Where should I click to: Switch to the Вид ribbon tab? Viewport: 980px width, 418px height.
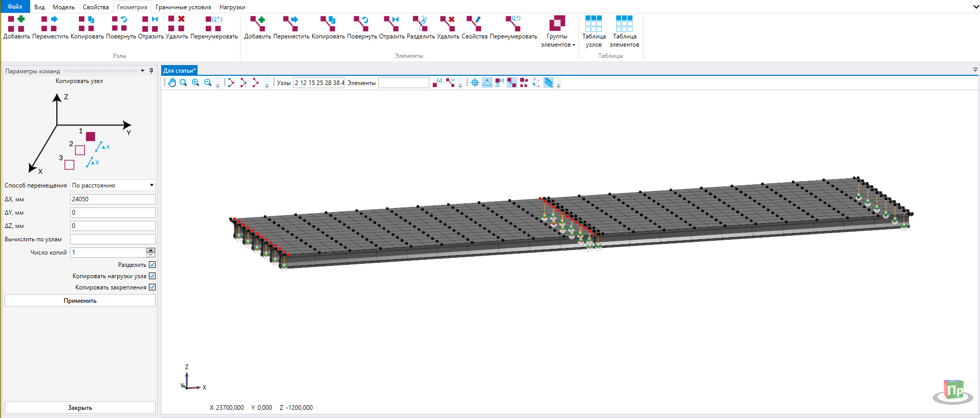coord(39,7)
